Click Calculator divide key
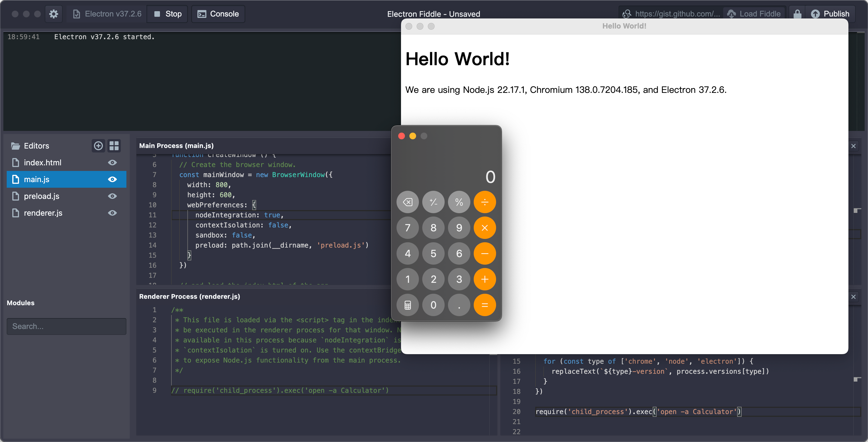Screen dimensions: 868x442 click(x=485, y=202)
